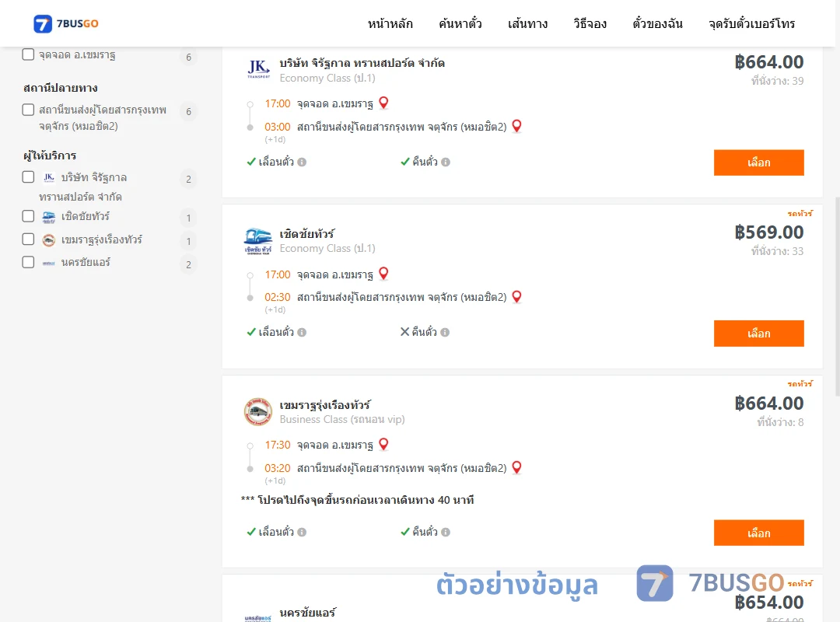Image resolution: width=840 pixels, height=622 pixels.
Task: Show คืนตั๋ว info icon for เขมราฐรุ่งเรืองทัวร์ trip
Action: (x=446, y=533)
